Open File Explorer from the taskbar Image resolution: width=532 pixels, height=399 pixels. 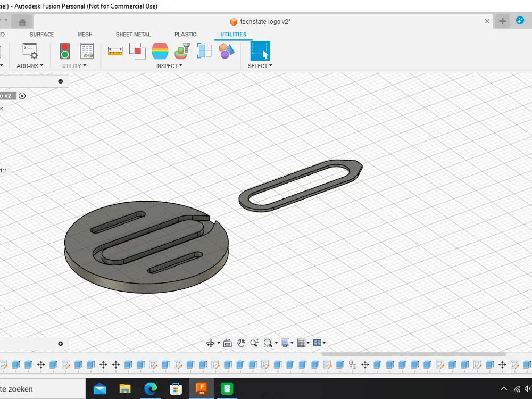coord(125,389)
